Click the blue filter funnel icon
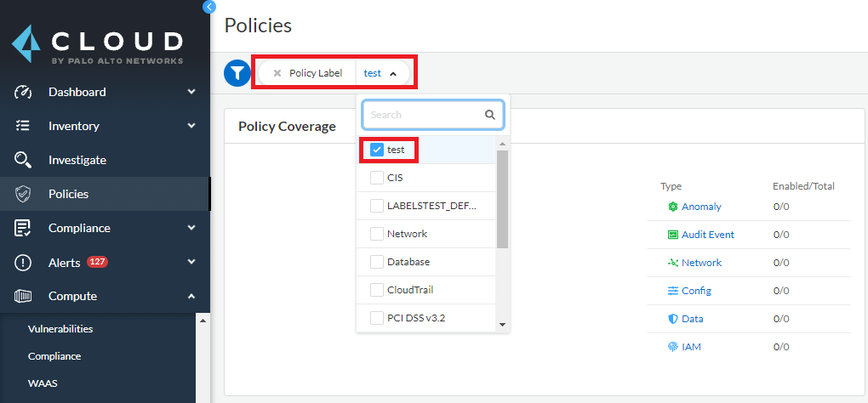 [236, 73]
